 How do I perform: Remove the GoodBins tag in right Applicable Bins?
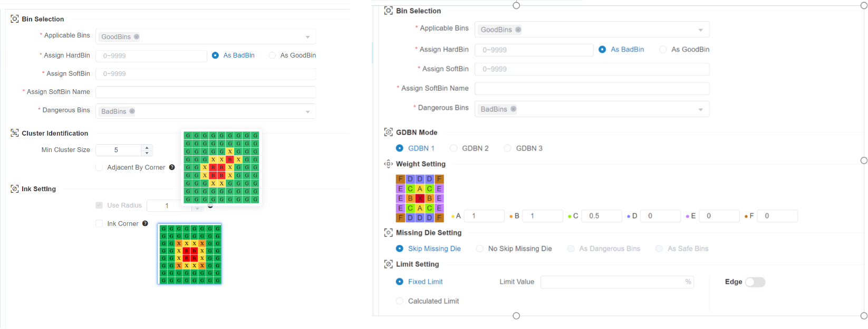pyautogui.click(x=518, y=30)
